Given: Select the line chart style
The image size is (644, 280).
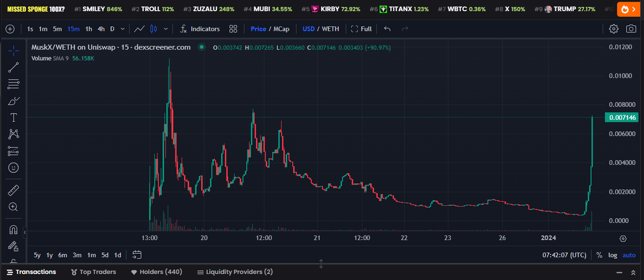Looking at the screenshot, I should click(x=139, y=29).
